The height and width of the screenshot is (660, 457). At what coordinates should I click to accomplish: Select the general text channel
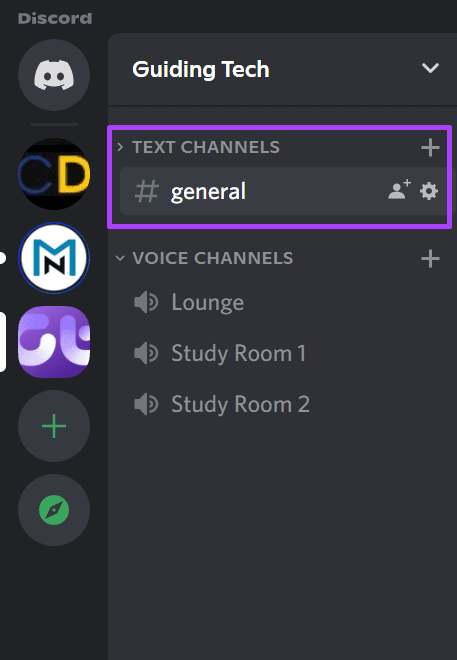coord(284,191)
